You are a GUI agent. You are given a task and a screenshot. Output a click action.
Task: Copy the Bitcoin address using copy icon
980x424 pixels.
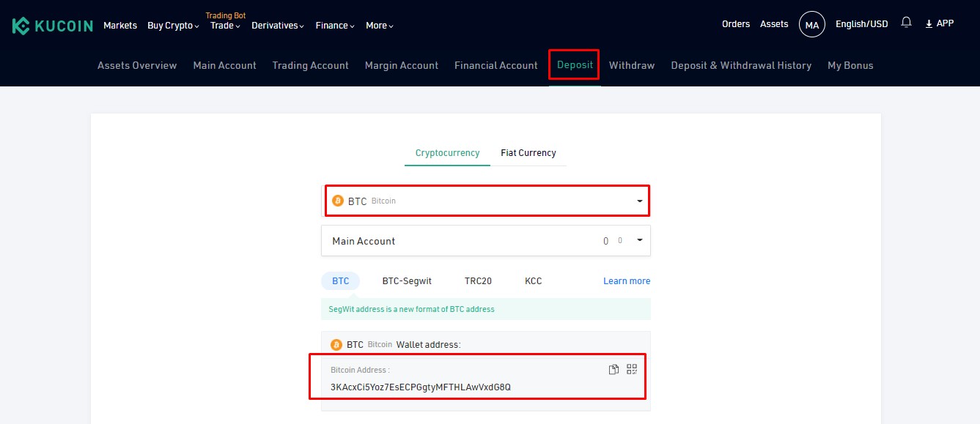(614, 370)
